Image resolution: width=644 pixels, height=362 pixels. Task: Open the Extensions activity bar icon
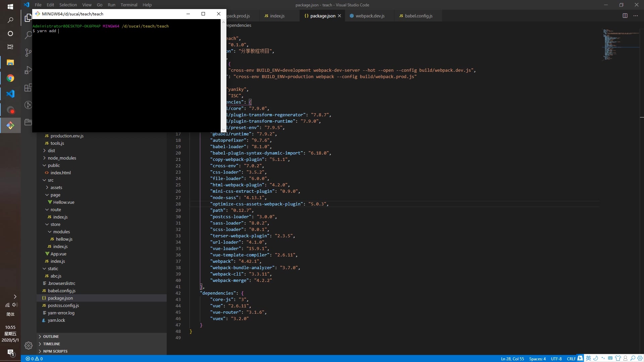(28, 87)
